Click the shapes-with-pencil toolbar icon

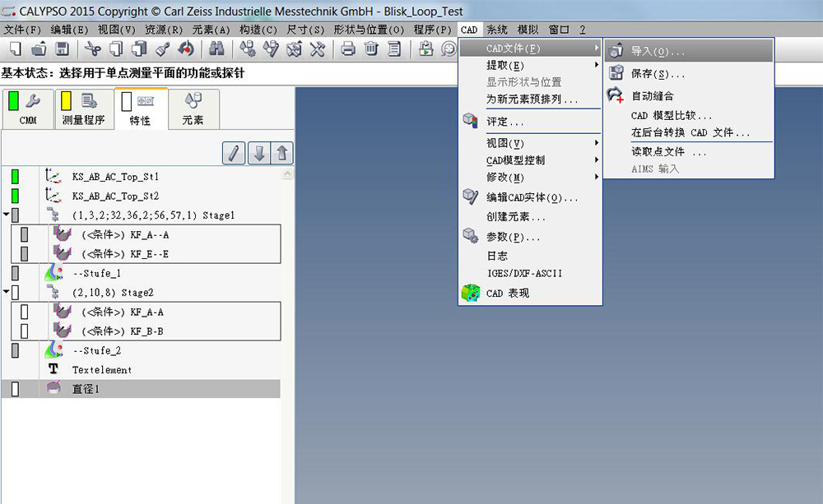point(271,49)
